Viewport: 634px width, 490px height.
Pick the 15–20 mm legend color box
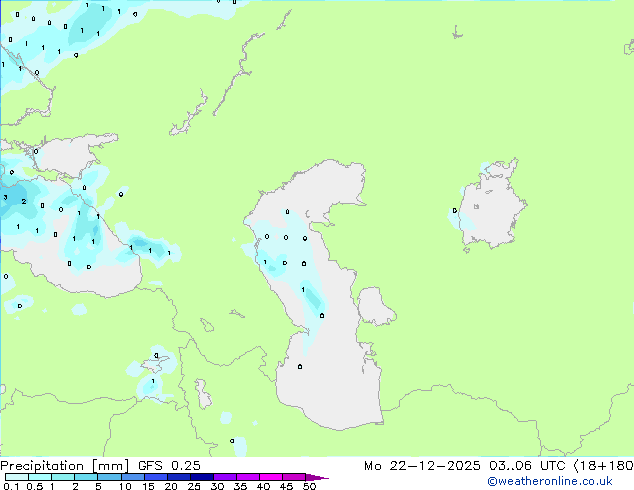[156, 477]
